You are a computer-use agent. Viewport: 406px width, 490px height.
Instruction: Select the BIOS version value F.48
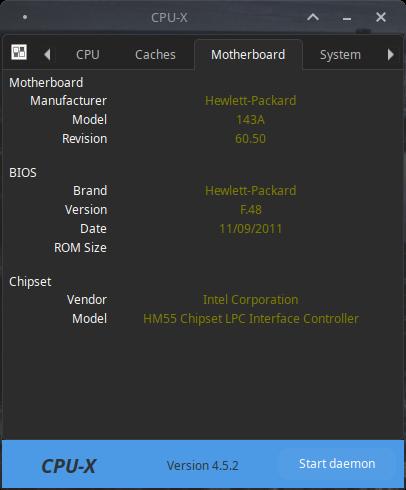tap(251, 210)
